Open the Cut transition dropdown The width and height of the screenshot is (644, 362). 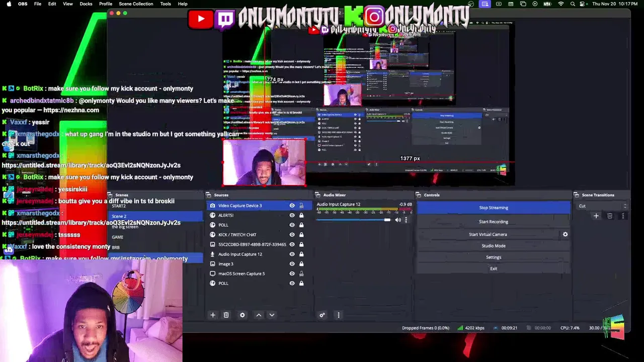point(602,206)
